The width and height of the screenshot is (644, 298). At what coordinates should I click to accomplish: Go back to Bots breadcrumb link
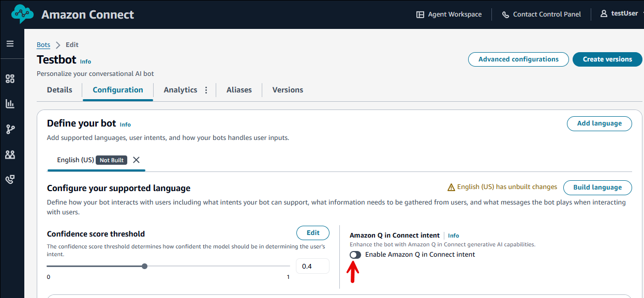(43, 45)
